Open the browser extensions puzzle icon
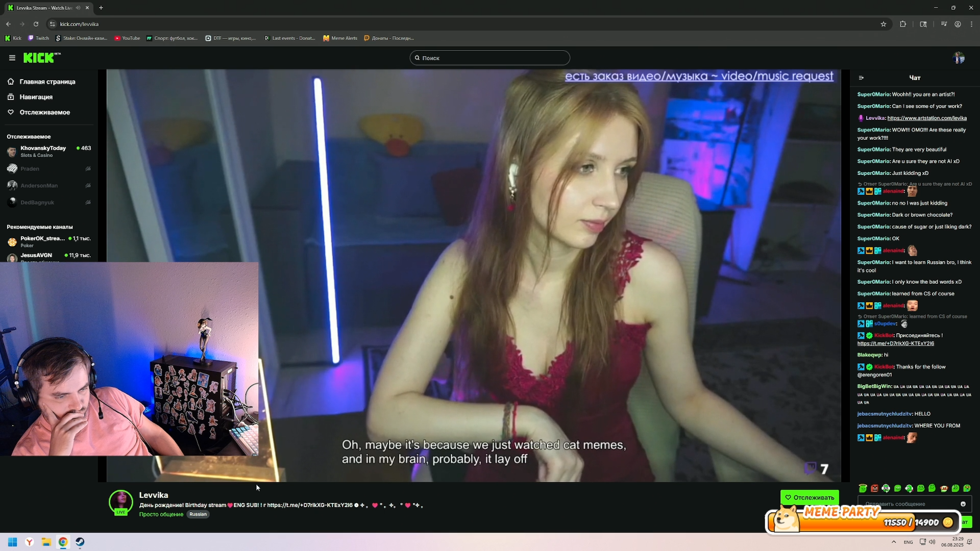 tap(903, 24)
